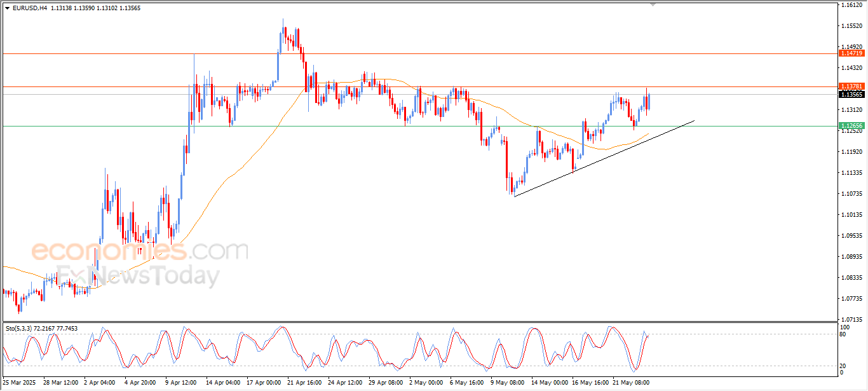Click the orange 1.13781 price level label
The height and width of the screenshot is (391, 868).
coord(851,86)
